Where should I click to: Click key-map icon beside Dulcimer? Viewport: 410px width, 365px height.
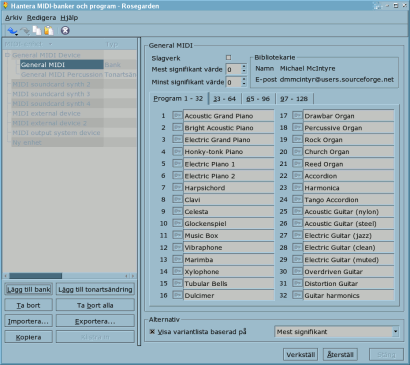click(x=177, y=295)
